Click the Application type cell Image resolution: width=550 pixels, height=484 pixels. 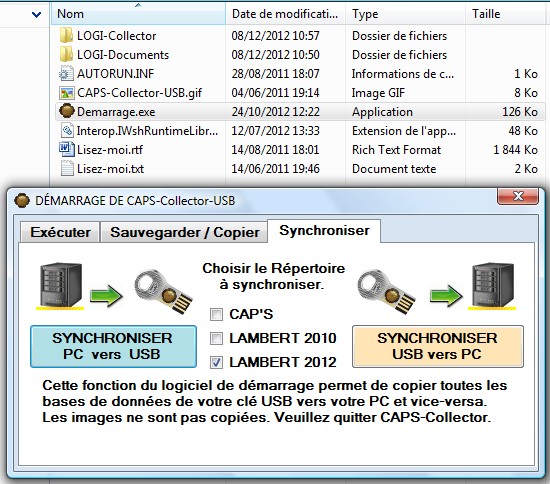[x=382, y=112]
